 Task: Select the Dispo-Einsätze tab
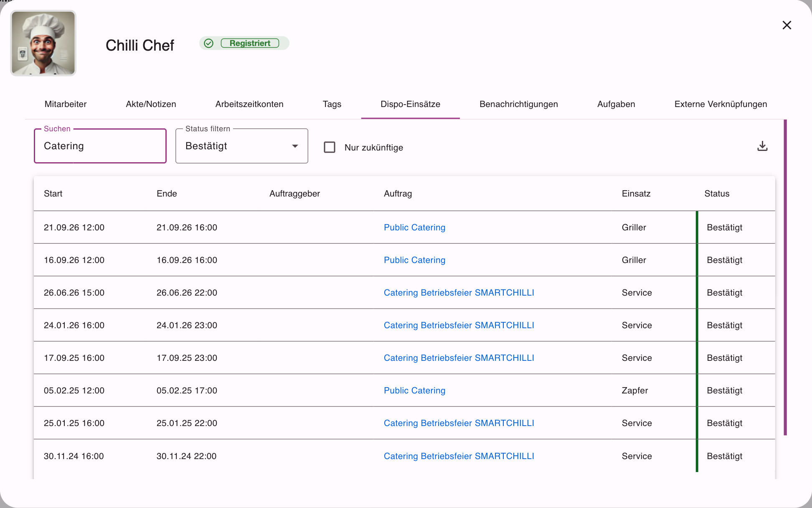point(410,104)
